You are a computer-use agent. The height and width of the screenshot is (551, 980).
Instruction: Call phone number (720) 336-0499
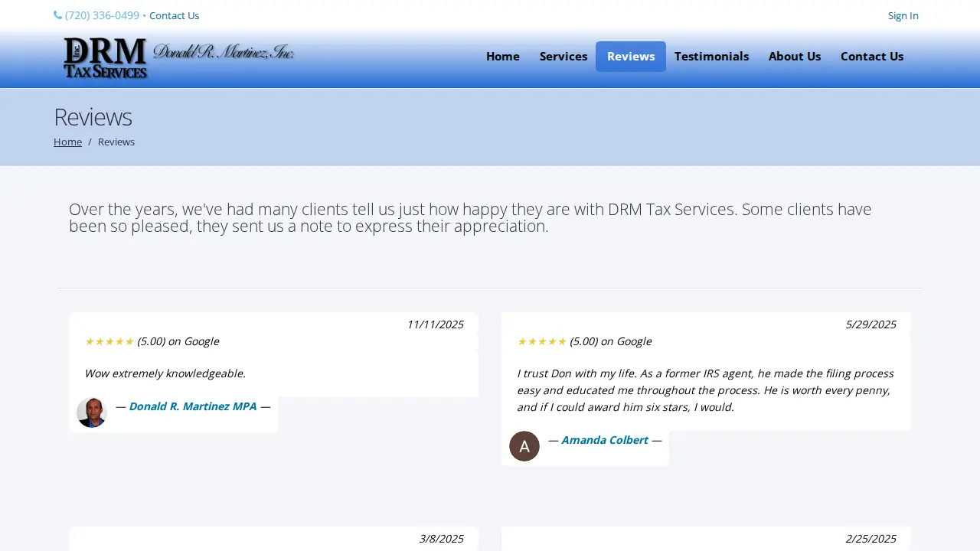(102, 15)
